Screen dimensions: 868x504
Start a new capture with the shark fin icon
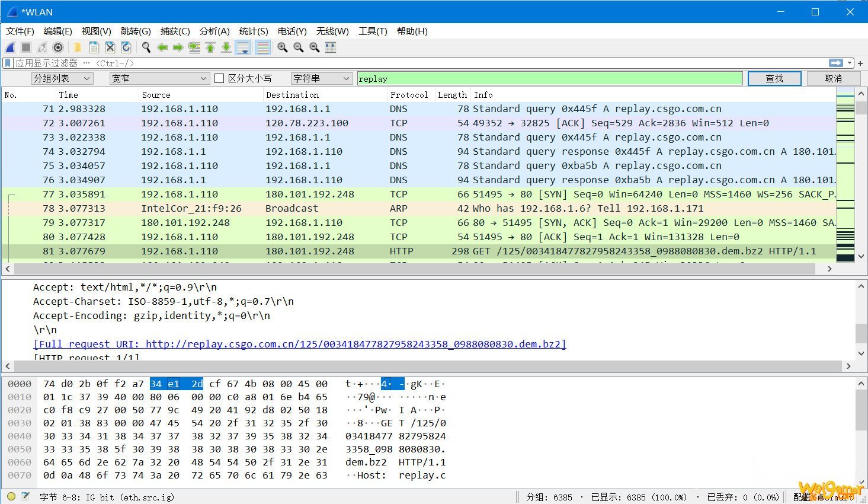(x=11, y=47)
